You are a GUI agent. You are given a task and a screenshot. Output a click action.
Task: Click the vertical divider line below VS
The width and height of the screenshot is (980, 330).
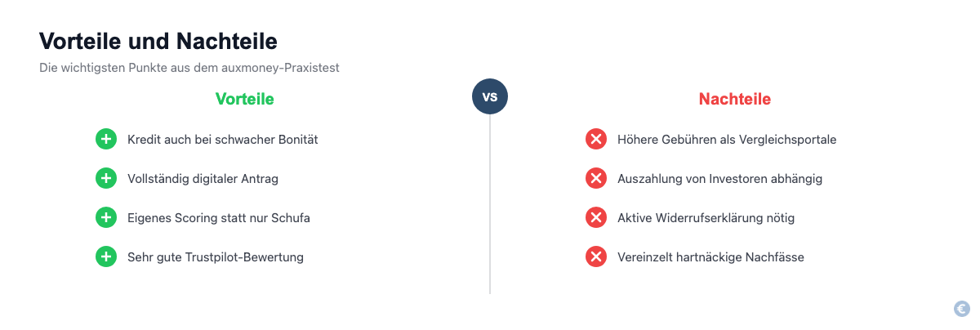[x=490, y=204]
